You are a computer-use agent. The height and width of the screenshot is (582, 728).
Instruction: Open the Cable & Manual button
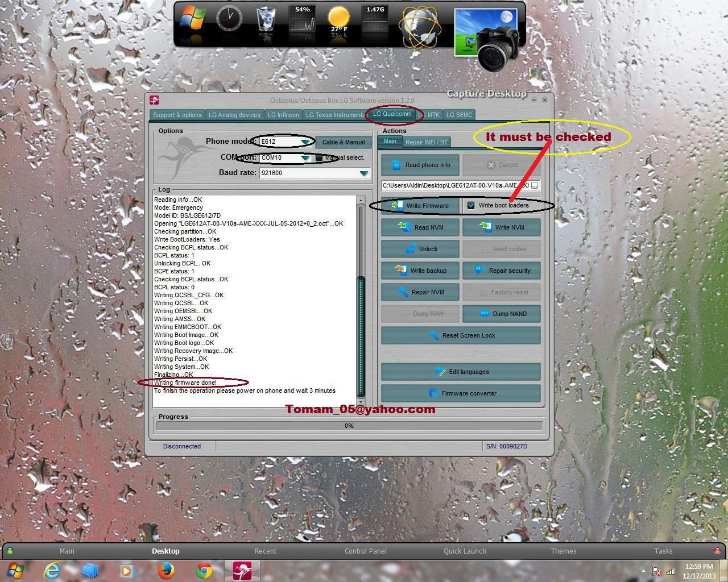[x=343, y=142]
